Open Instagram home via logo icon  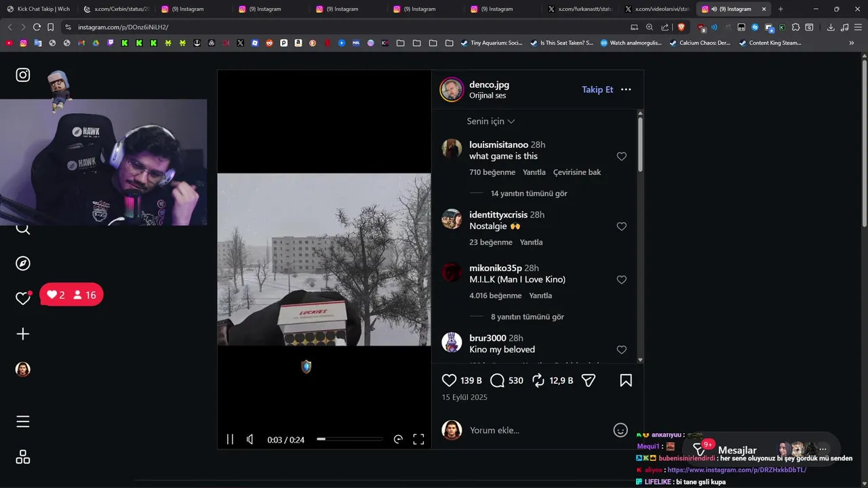(23, 75)
